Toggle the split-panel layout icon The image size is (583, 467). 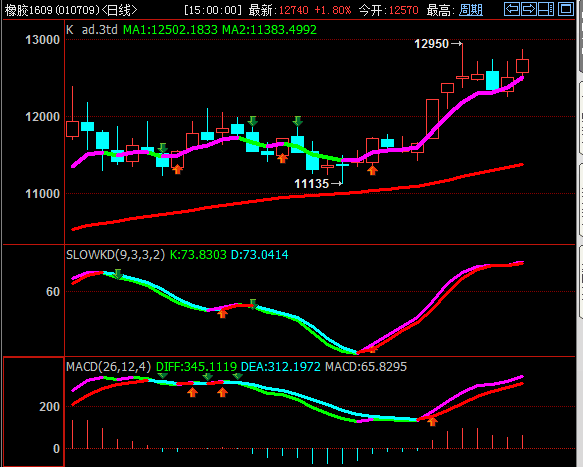pos(546,9)
